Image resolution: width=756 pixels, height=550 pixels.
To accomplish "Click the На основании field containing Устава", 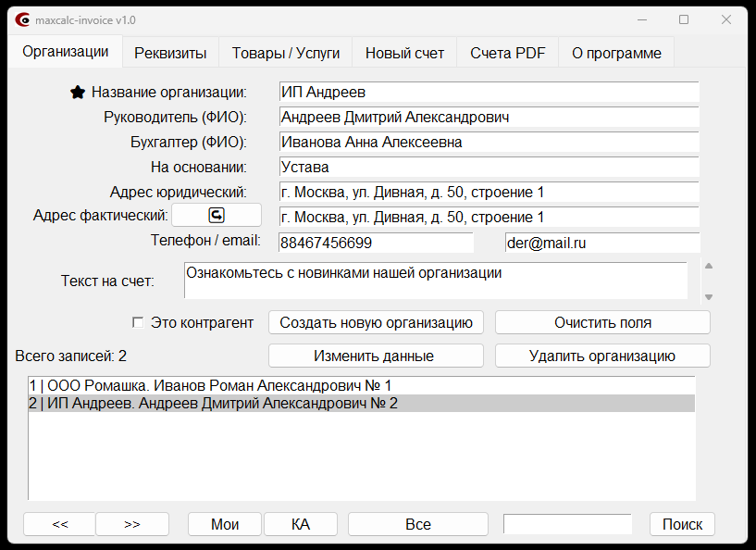I will click(x=489, y=168).
